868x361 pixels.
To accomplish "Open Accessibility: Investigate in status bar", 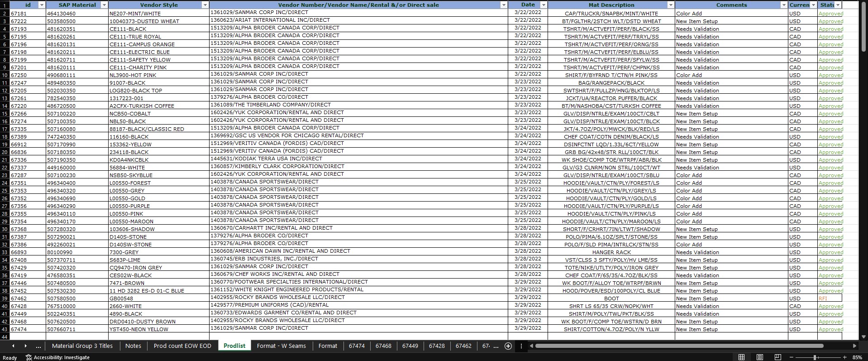I will [57, 357].
